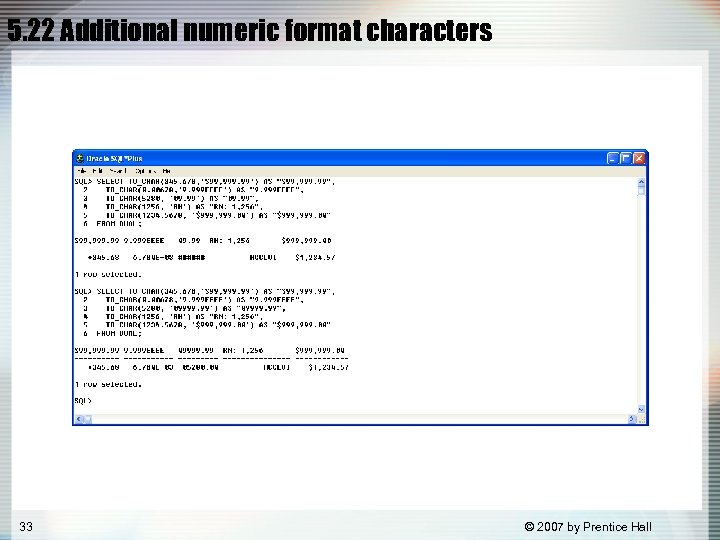
Task: Click the horizontal scrollbar right arrow
Action: [632, 419]
